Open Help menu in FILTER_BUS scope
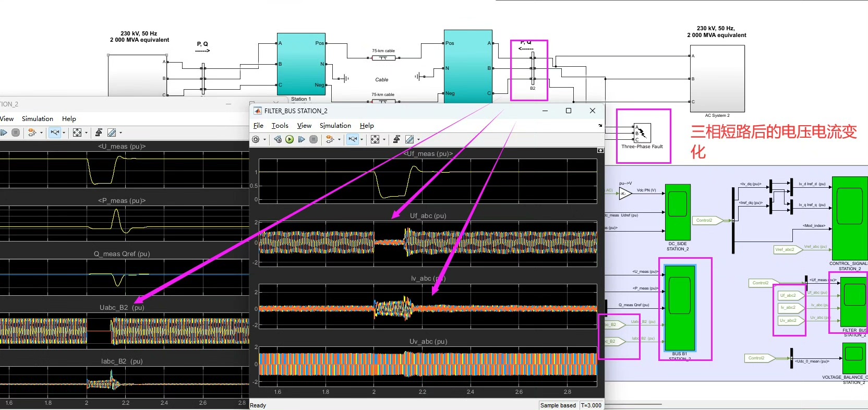868x410 pixels. pos(367,126)
